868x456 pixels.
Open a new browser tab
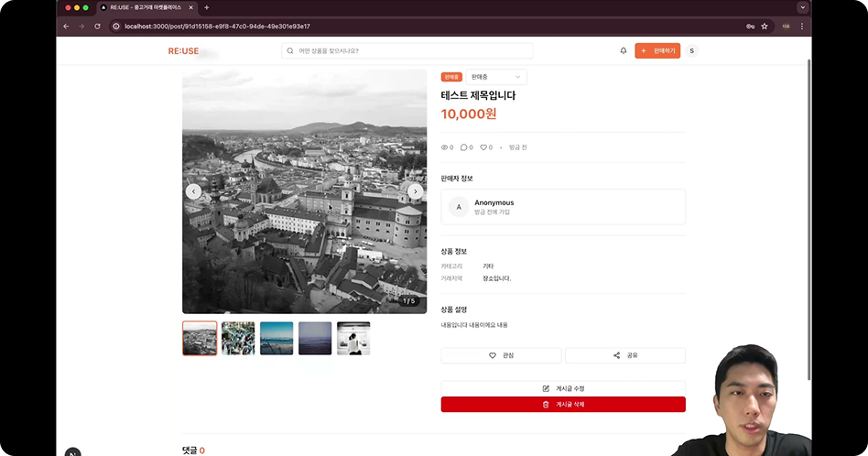(x=207, y=7)
